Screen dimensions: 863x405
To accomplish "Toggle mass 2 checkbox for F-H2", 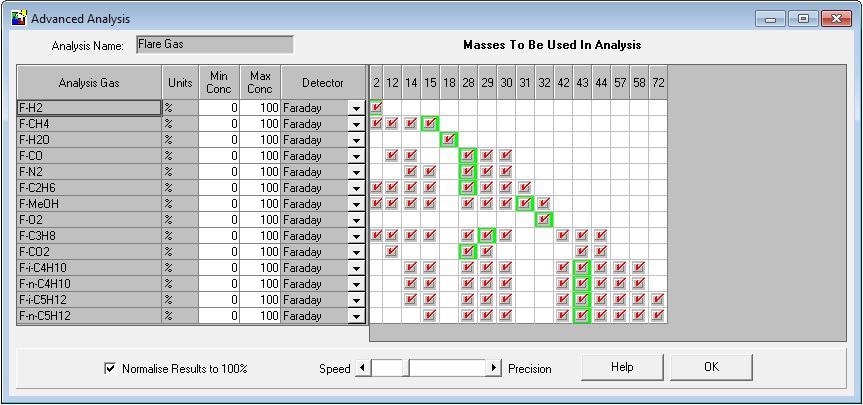I will click(376, 107).
